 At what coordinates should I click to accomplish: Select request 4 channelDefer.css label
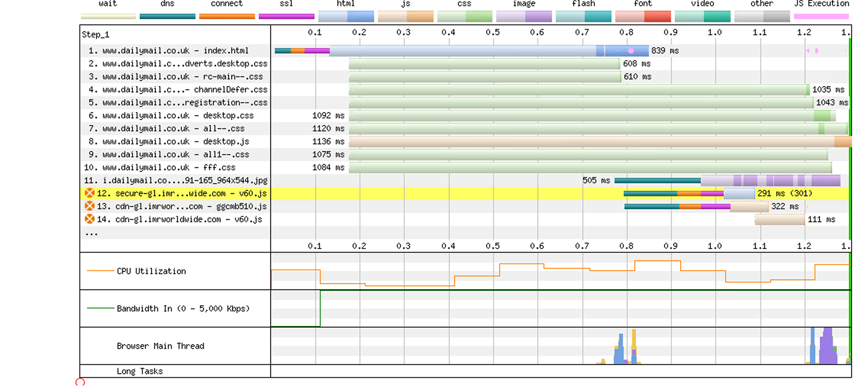coord(178,89)
